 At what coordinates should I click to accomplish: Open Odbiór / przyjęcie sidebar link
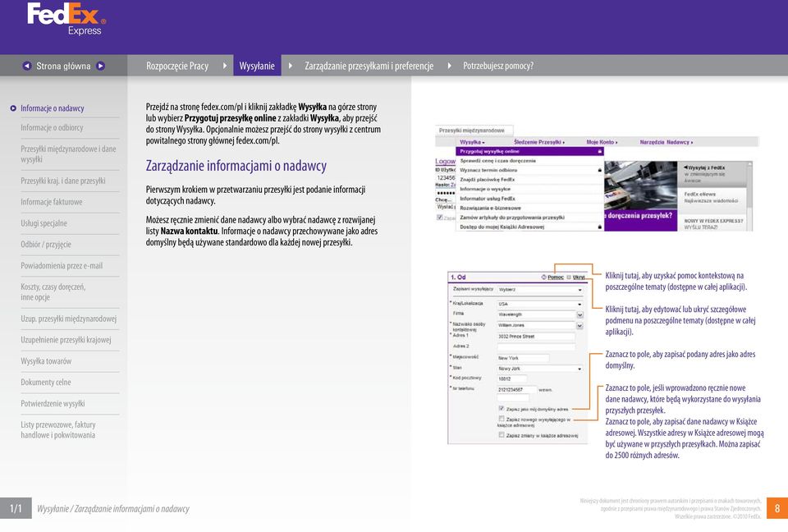point(46,245)
